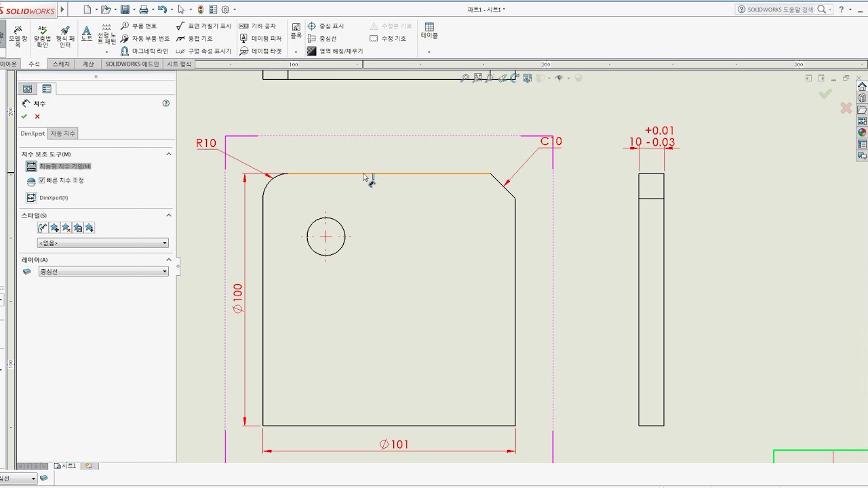Click the Print icon
Image resolution: width=868 pixels, height=488 pixels.
pyautogui.click(x=144, y=9)
